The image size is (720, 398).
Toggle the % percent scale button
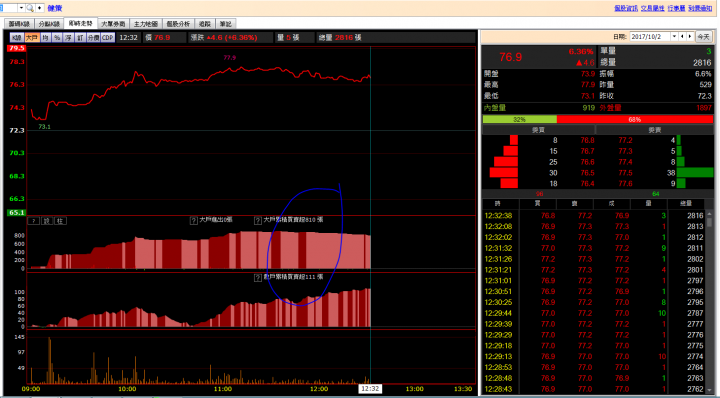pos(57,38)
